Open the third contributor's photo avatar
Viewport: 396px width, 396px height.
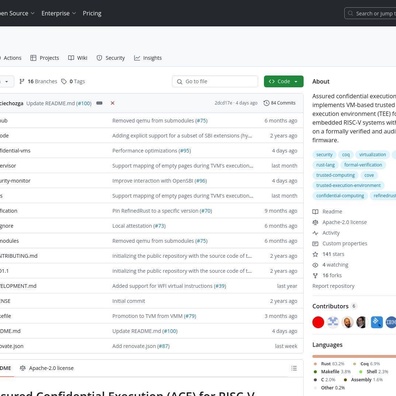coord(347,322)
